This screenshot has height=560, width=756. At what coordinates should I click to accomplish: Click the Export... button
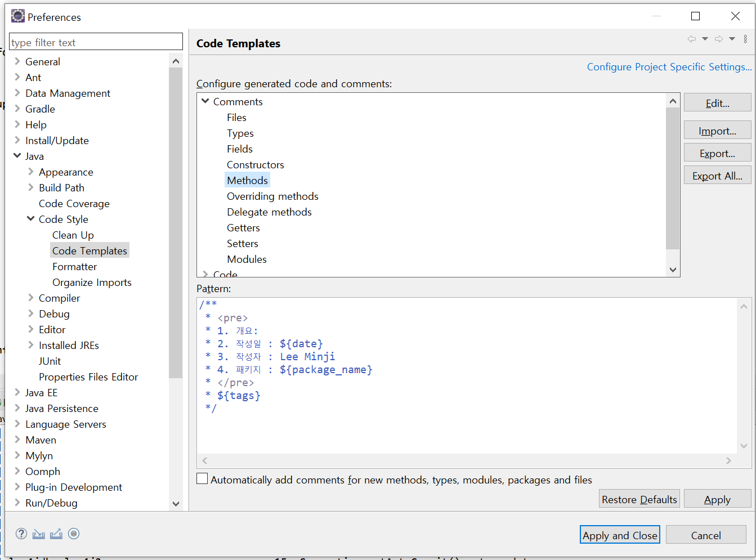point(717,153)
